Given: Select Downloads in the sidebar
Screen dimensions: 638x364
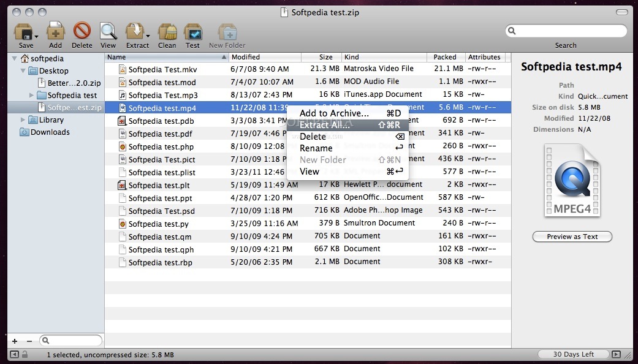Looking at the screenshot, I should pyautogui.click(x=44, y=132).
